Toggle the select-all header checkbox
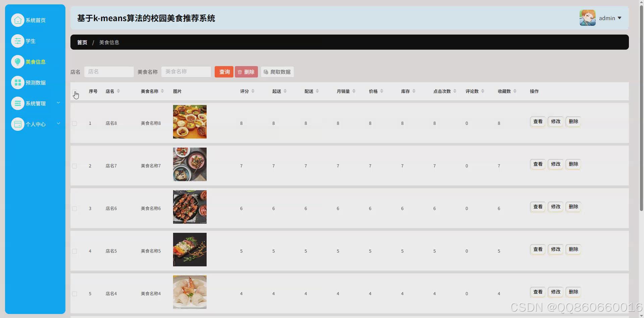Viewport: 644px width, 318px height. (74, 92)
